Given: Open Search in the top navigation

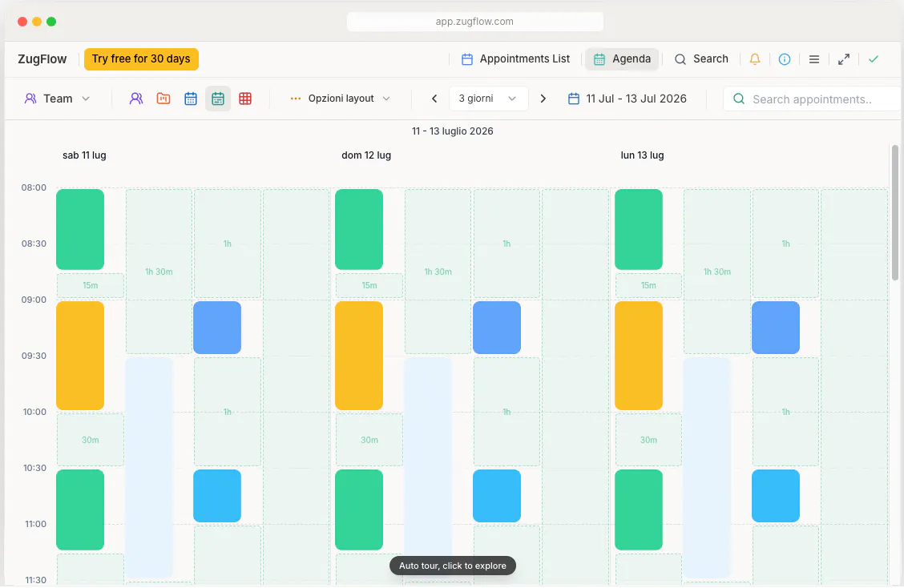Looking at the screenshot, I should click(x=701, y=58).
